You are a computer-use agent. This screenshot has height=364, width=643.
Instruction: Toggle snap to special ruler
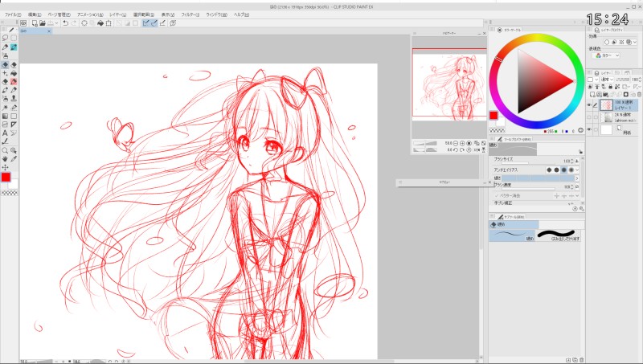(154, 23)
